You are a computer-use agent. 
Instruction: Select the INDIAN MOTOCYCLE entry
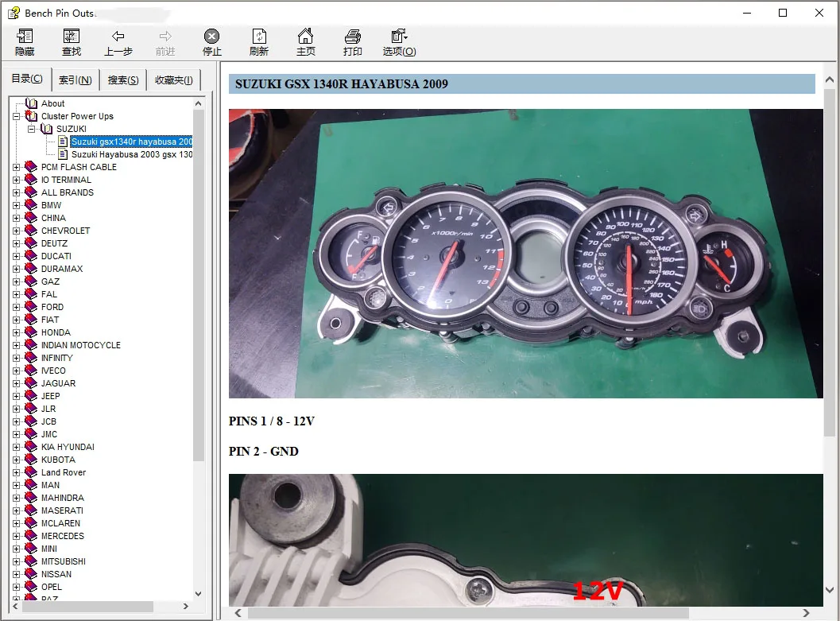tap(81, 345)
